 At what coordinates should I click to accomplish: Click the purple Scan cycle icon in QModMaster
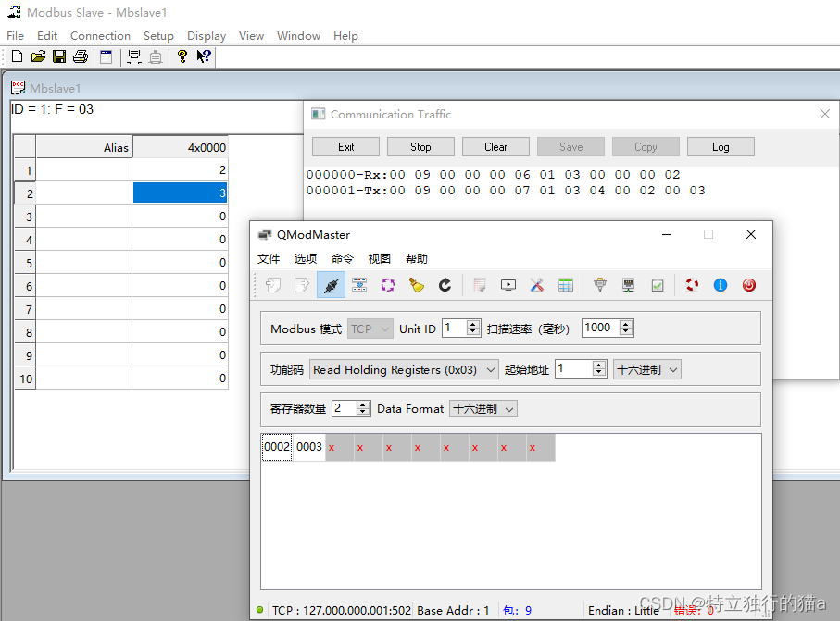[x=388, y=285]
